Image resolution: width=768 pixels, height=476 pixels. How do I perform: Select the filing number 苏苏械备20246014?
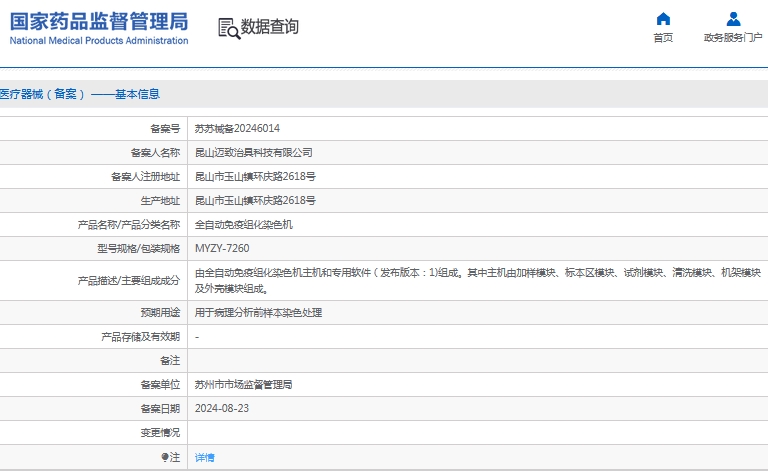tap(237, 129)
